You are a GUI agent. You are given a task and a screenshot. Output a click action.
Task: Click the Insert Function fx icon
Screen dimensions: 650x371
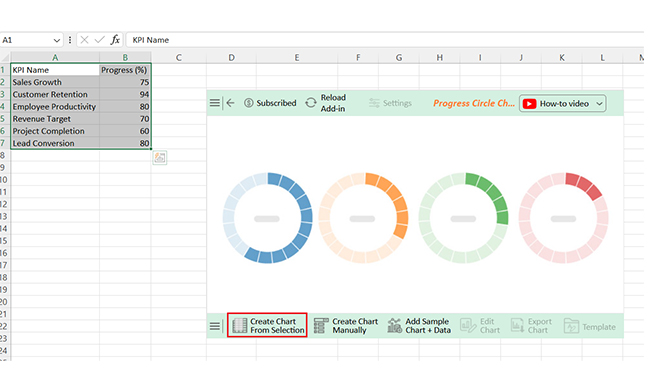click(x=115, y=40)
